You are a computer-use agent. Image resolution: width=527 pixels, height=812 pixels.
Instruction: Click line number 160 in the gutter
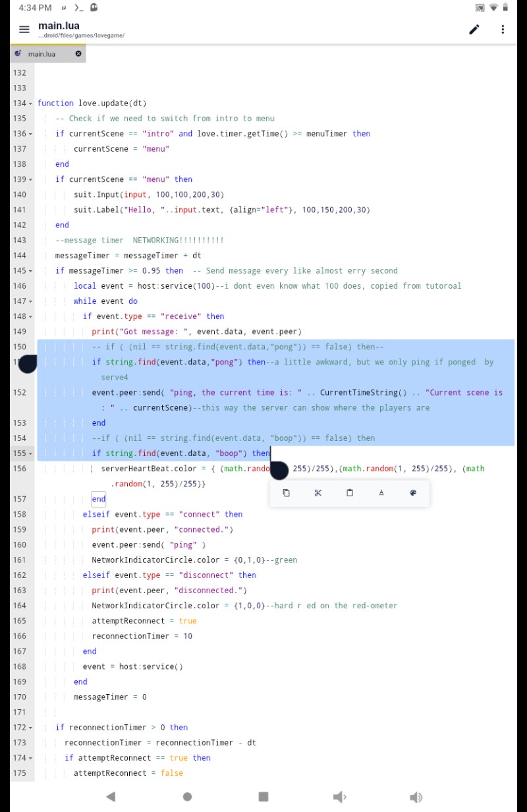(x=19, y=545)
